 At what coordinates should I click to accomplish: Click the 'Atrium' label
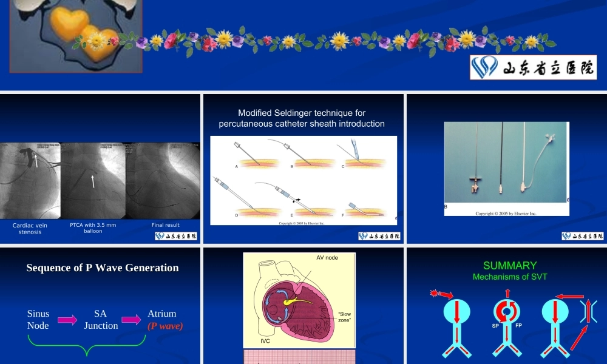click(x=162, y=313)
